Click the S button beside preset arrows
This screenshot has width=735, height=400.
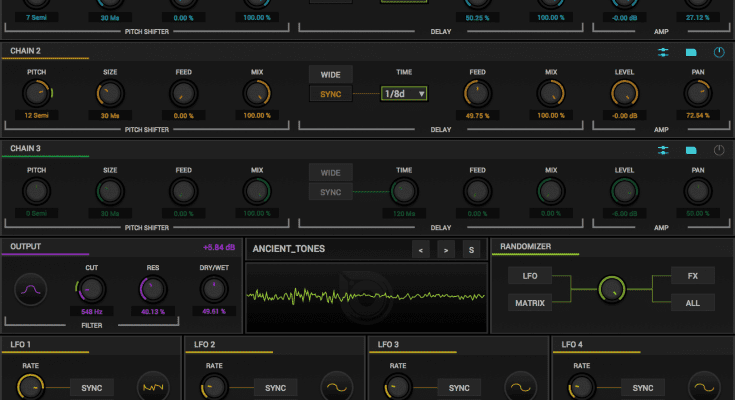(470, 249)
